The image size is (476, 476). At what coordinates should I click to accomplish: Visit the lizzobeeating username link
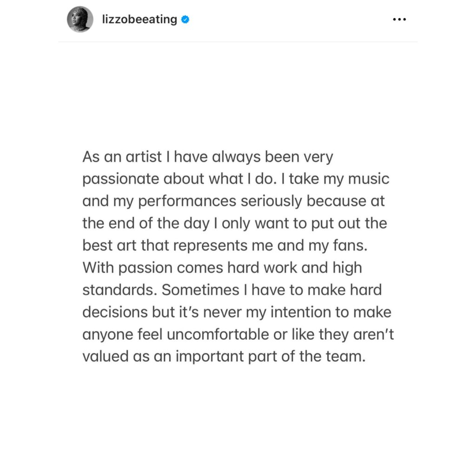pos(139,20)
